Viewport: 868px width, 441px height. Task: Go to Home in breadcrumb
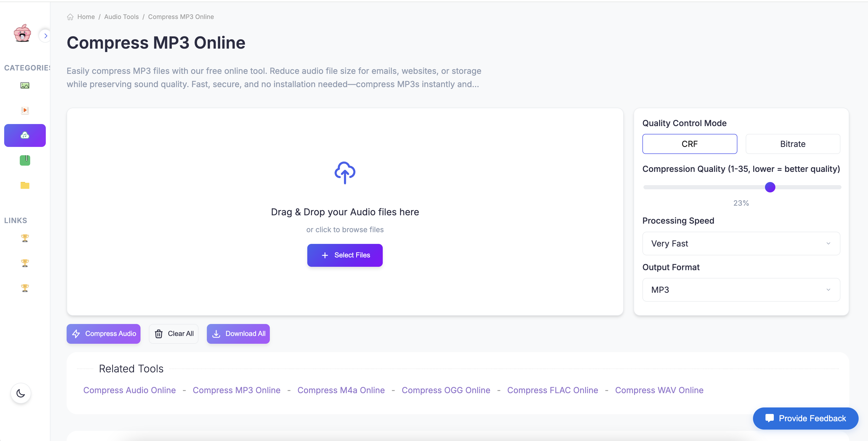click(86, 17)
